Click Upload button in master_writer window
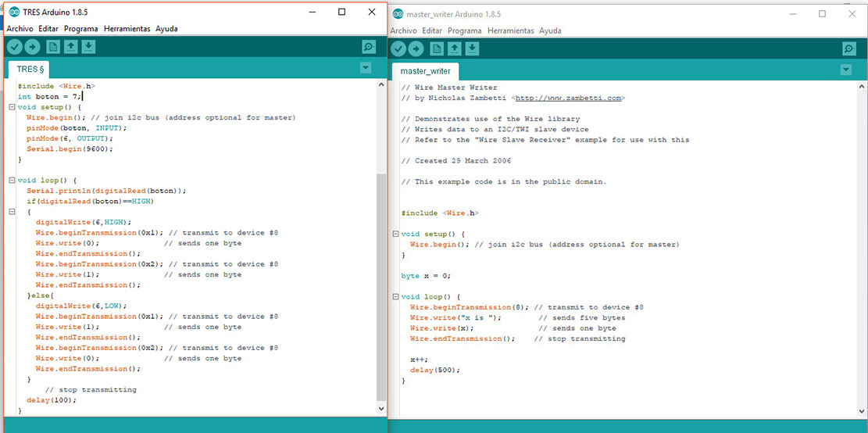The height and width of the screenshot is (433, 868). click(416, 49)
